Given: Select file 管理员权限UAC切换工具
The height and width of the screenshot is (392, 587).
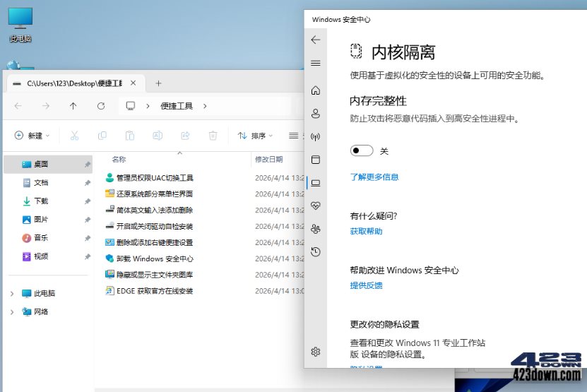Looking at the screenshot, I should [150, 178].
